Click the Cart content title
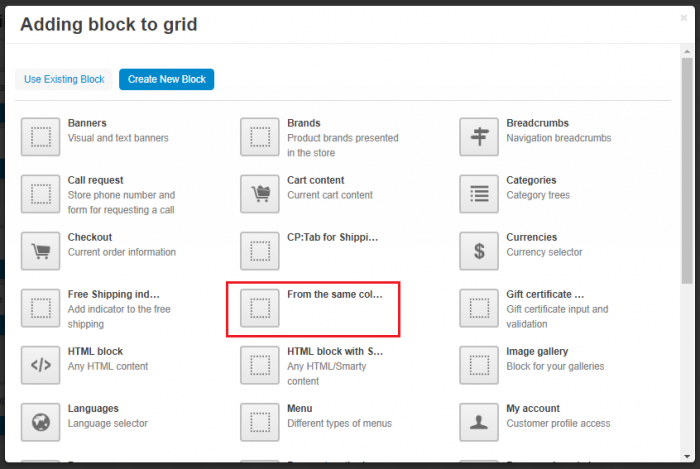 point(316,180)
